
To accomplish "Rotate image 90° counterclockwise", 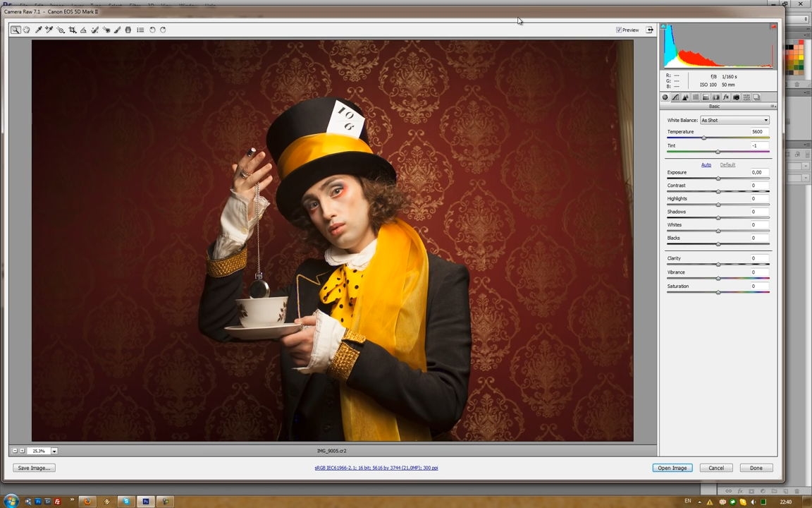I will (152, 30).
